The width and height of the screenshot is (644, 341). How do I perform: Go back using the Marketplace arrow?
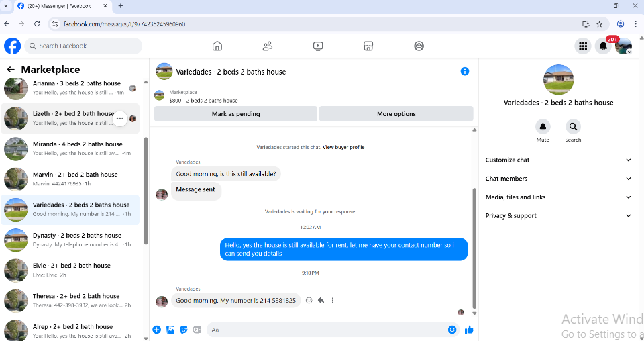click(11, 70)
